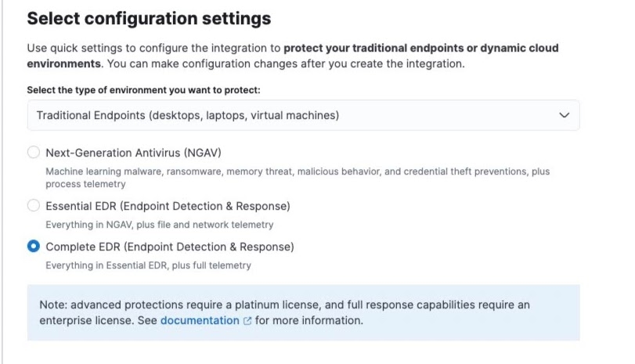Click the 'Everything in Essential EDR' description text
635x364 pixels.
pyautogui.click(x=149, y=265)
